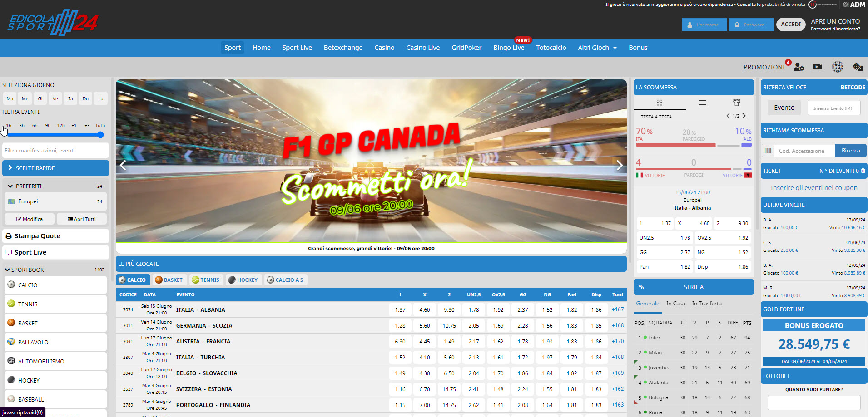
Task: Click the Inserisci Evento input field
Action: point(834,108)
